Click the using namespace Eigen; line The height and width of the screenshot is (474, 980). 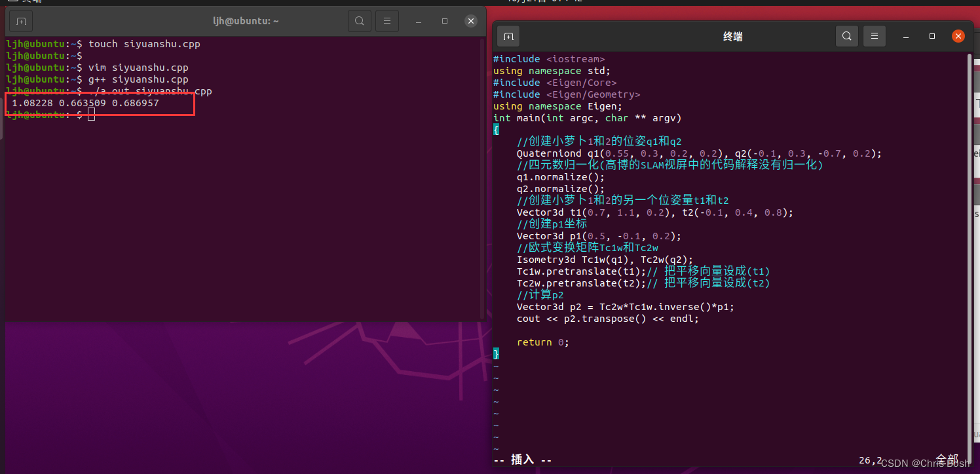coord(557,106)
